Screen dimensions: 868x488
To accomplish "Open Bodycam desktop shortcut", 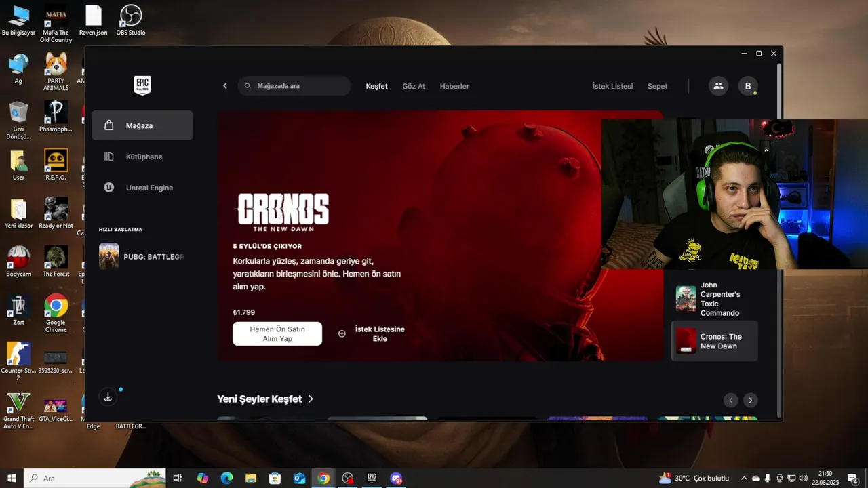I will pos(18,262).
